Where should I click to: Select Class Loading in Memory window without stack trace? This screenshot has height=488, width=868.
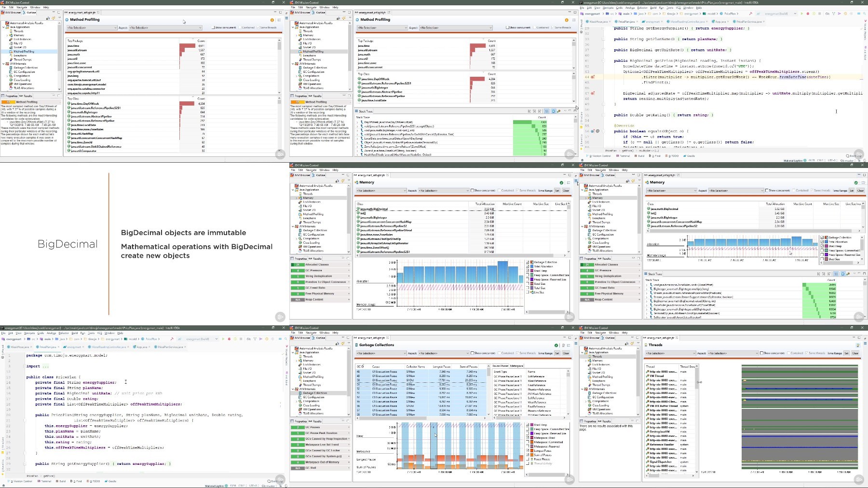309,243
